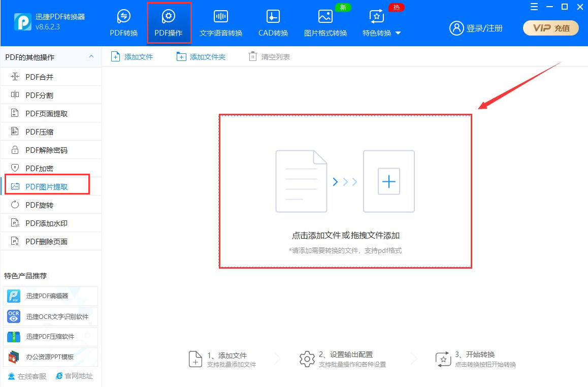Open the 办公资源PPT模板 recommendation
The width and height of the screenshot is (588, 387).
coord(50,357)
